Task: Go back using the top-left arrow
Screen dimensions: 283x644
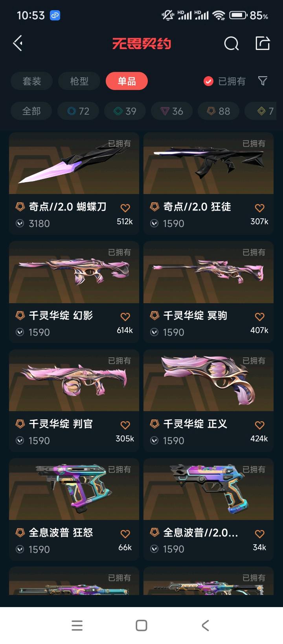Action: point(18,43)
